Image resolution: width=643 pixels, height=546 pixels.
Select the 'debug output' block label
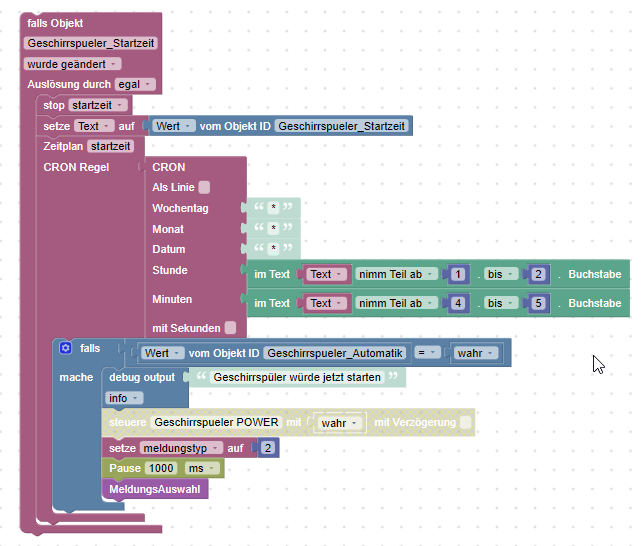click(142, 377)
